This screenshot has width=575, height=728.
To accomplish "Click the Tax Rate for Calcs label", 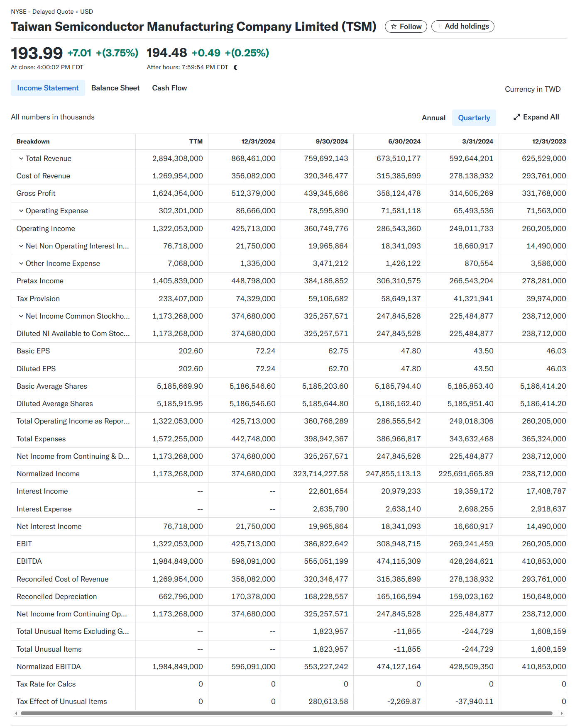I will [x=46, y=684].
